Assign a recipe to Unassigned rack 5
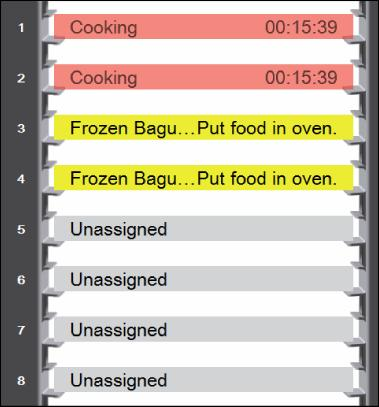The height and width of the screenshot is (407, 379). (x=203, y=229)
